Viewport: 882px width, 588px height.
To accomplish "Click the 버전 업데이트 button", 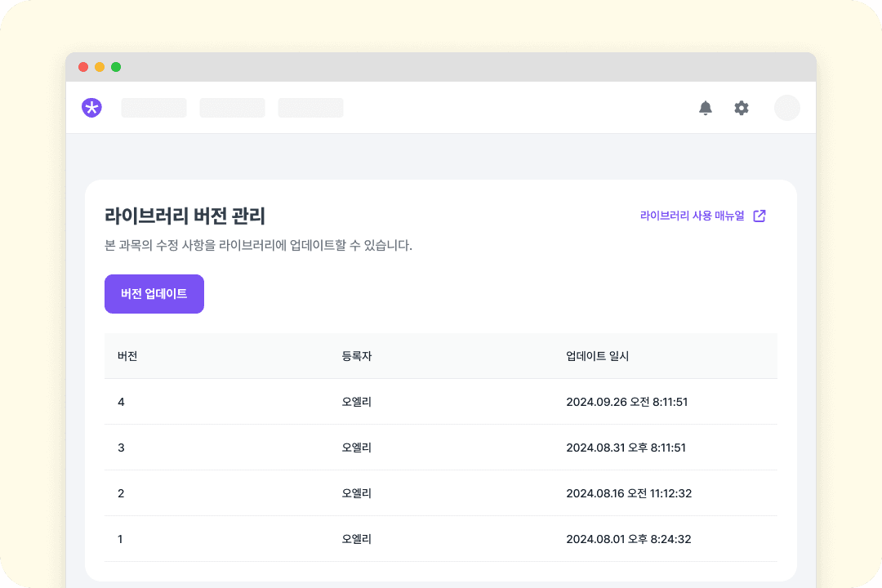I will coord(154,294).
